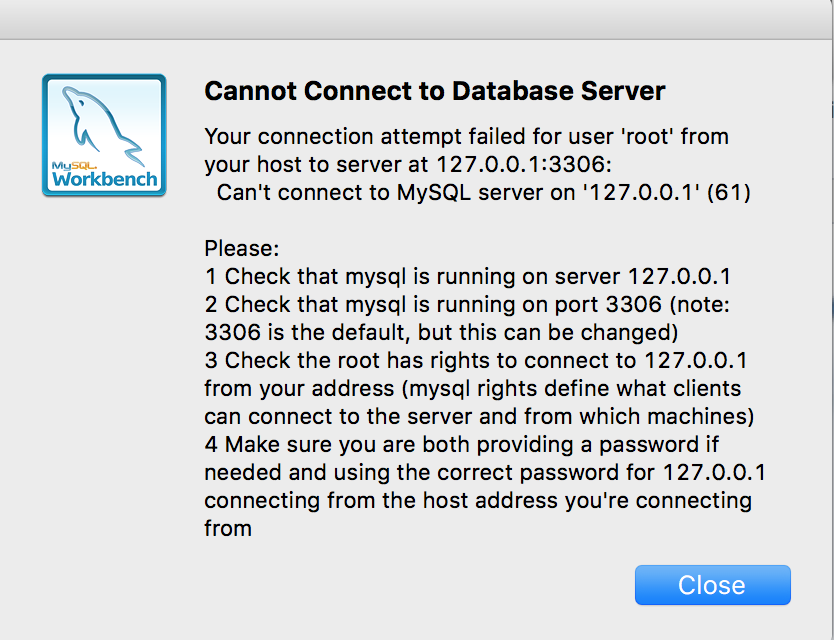This screenshot has width=834, height=640.
Task: Click the 'from your address' explanation line
Action: 472,389
